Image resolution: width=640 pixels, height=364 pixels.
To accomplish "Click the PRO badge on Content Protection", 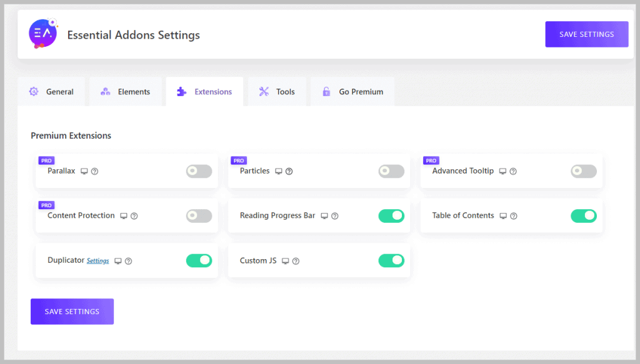I will pos(46,205).
